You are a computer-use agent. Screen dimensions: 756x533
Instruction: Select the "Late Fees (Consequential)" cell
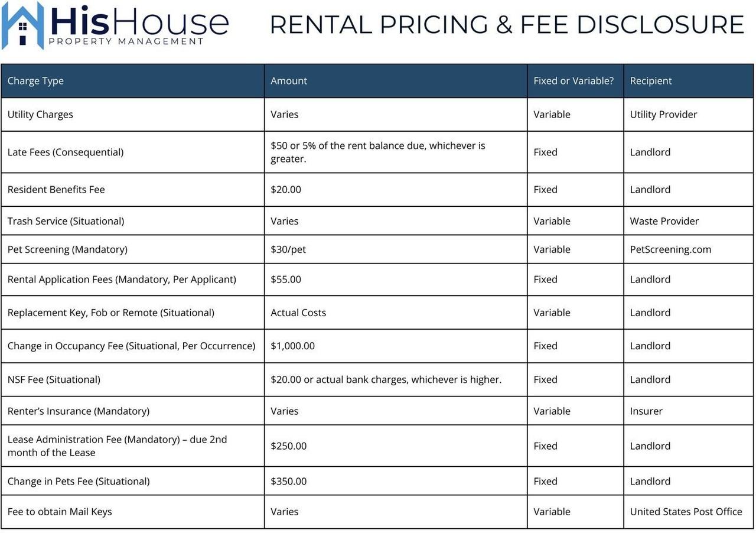click(x=66, y=152)
